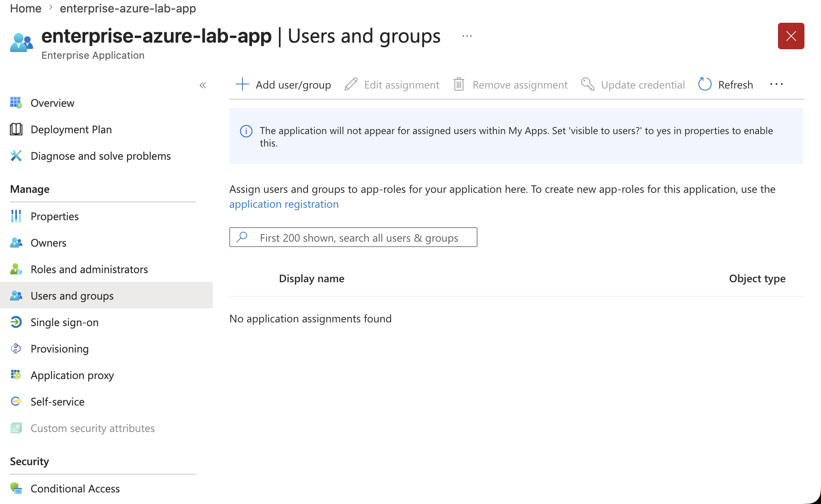821x504 pixels.
Task: Collapse the sidebar with double chevron
Action: (203, 85)
